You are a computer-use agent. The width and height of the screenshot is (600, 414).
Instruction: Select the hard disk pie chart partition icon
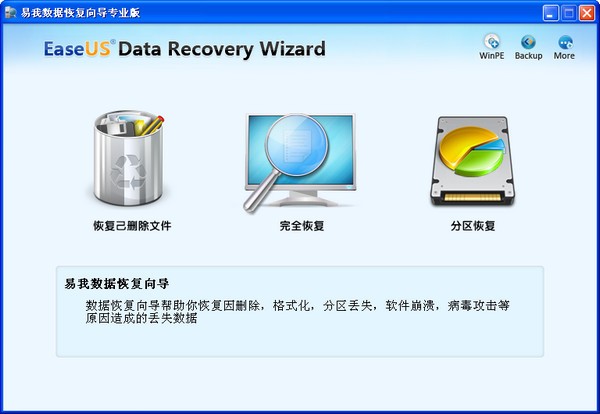(x=473, y=161)
